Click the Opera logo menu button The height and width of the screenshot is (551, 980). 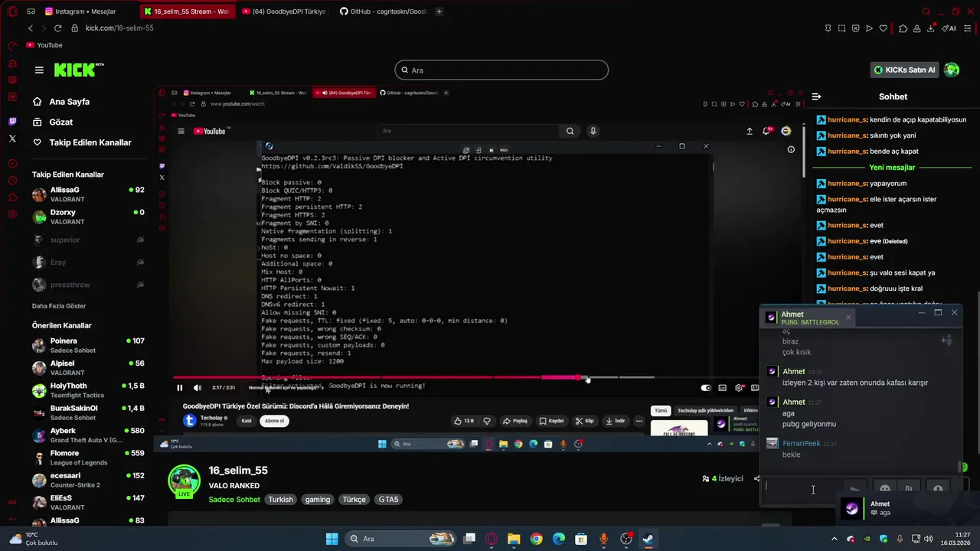coord(12,11)
